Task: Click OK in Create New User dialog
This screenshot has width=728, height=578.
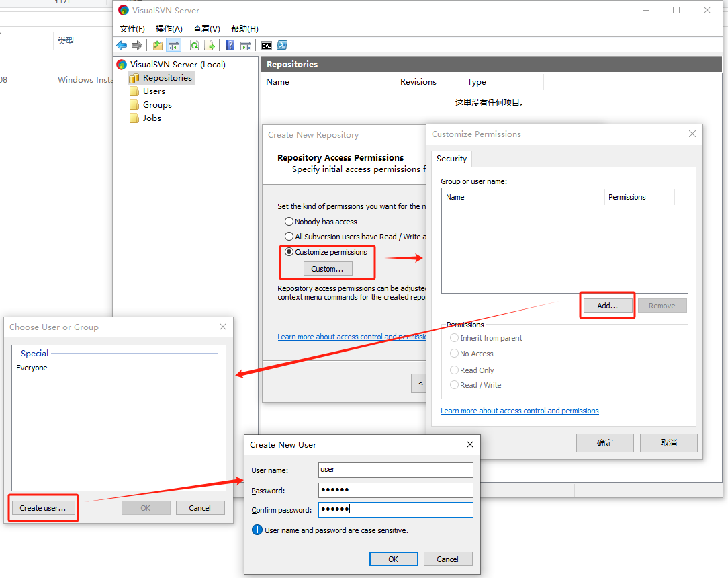Action: (394, 559)
